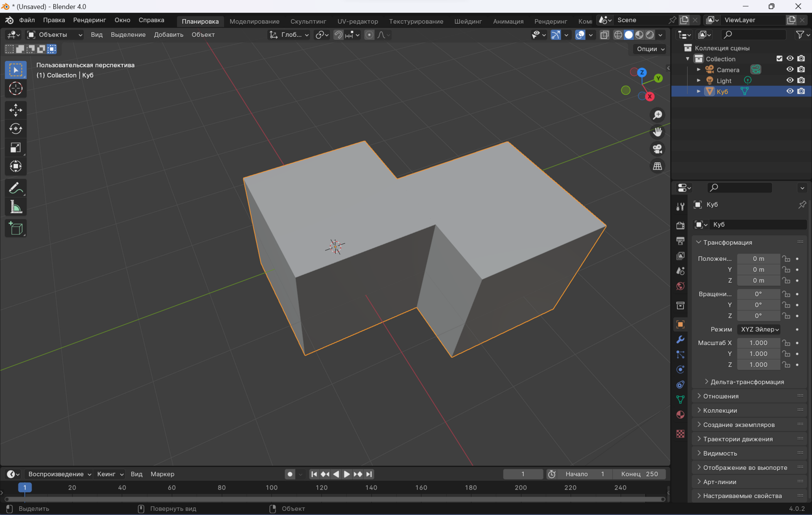
Task: Open the Добавить menu
Action: (168, 35)
